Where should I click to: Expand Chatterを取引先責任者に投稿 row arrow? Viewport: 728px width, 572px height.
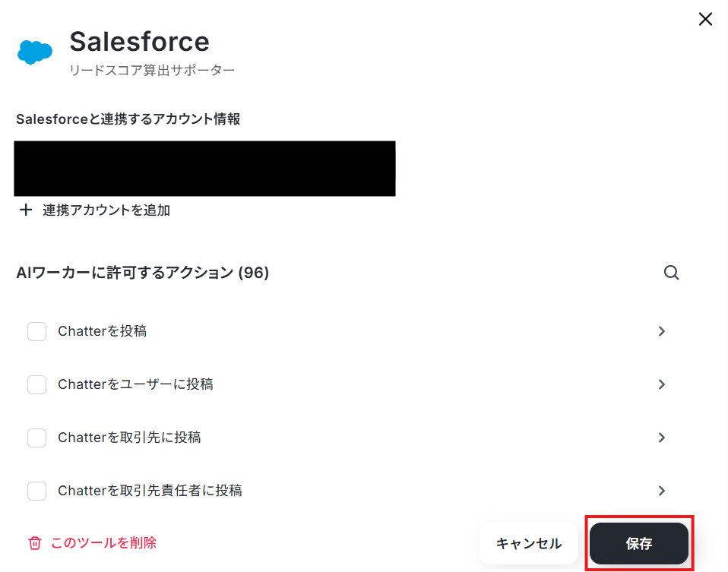(662, 491)
